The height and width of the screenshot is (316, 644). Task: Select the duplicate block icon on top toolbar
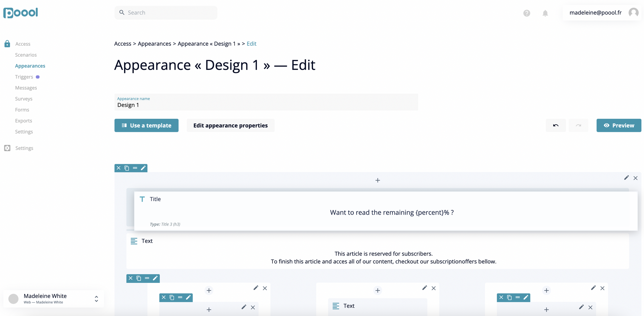point(127,168)
